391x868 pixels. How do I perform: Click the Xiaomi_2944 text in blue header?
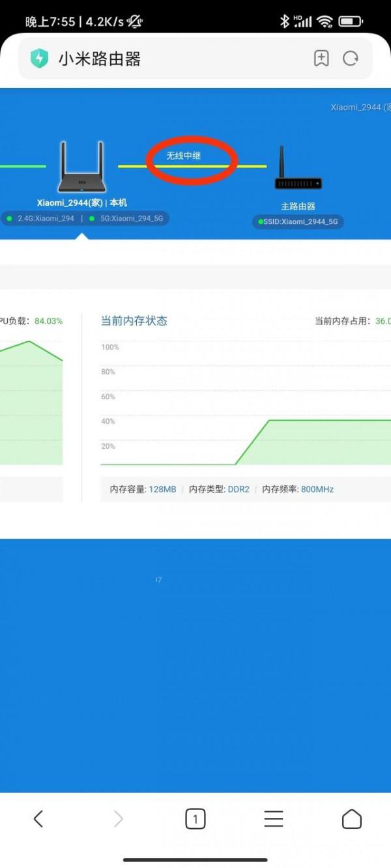coord(360,107)
